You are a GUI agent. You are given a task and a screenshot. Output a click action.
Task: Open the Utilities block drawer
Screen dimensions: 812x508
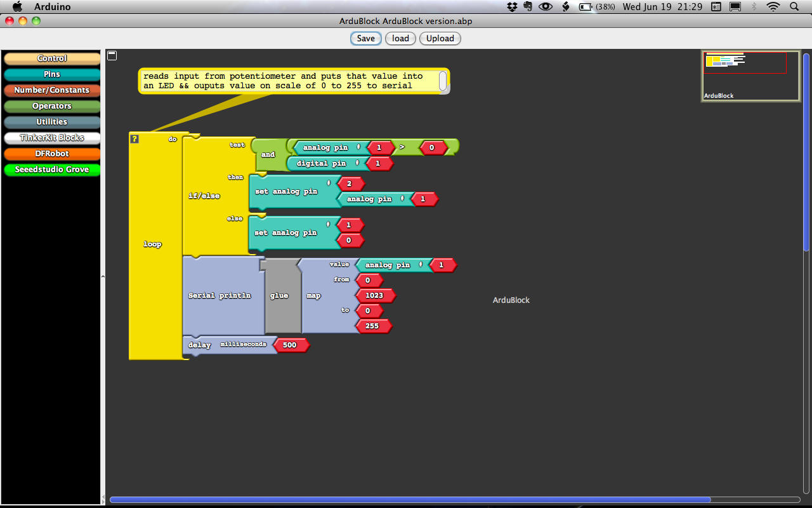tap(52, 122)
